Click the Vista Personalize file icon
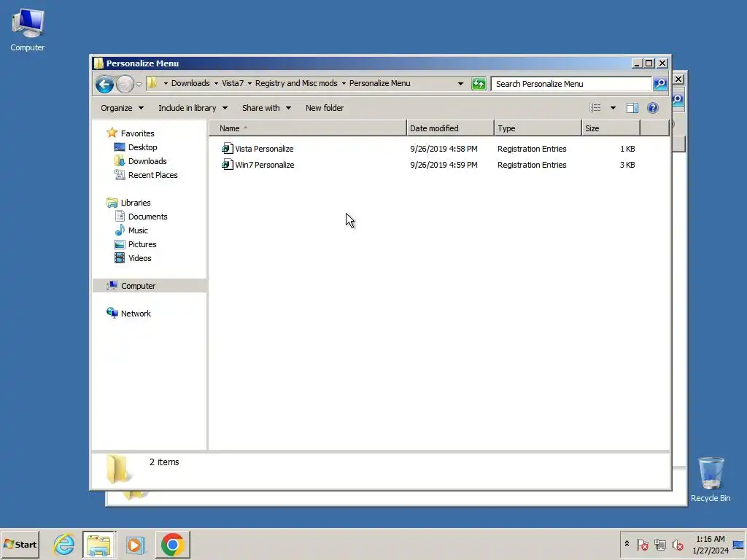Screen dimensions: 747x560 point(228,149)
